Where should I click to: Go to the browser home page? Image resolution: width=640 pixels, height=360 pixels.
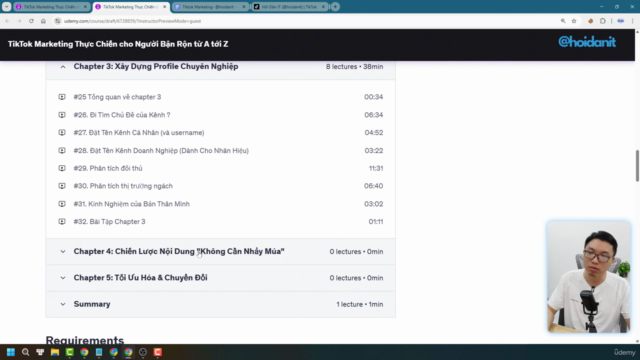[43, 21]
